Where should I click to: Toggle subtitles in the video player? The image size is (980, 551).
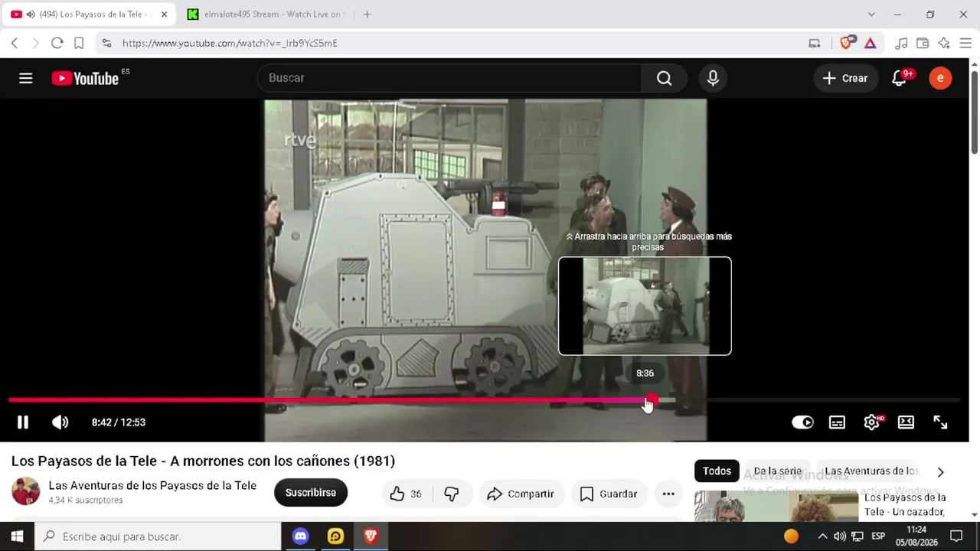[x=837, y=422]
